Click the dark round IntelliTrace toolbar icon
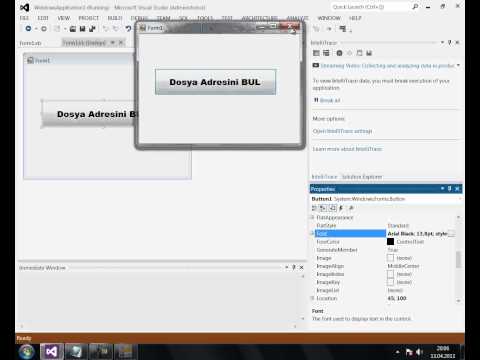This screenshot has height=360, width=480. pos(339,53)
